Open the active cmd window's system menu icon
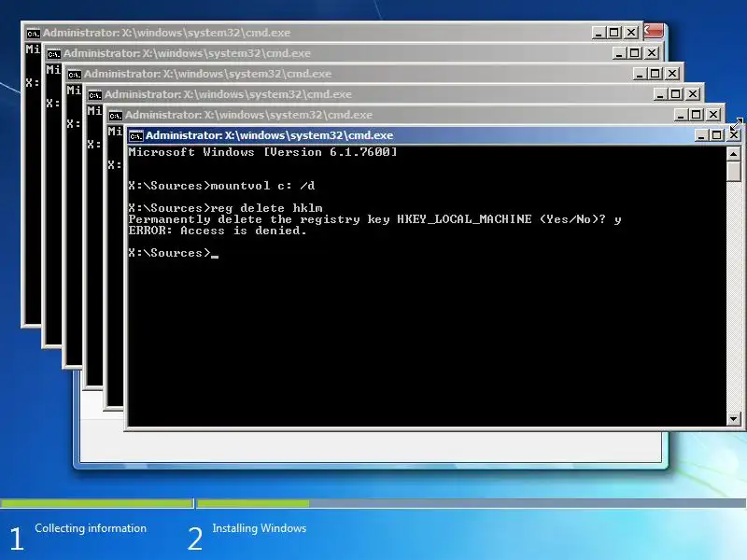Image resolution: width=747 pixels, height=560 pixels. point(135,135)
